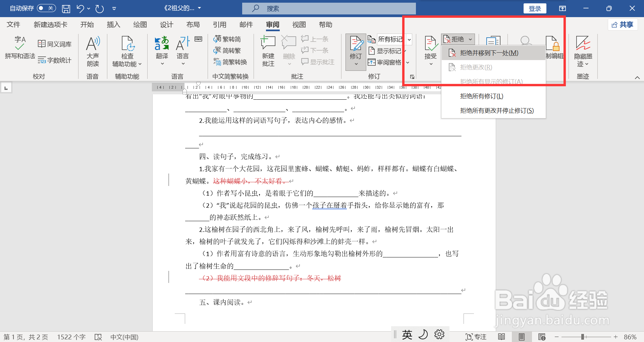Click the 登录 sign-in button

coord(535,8)
